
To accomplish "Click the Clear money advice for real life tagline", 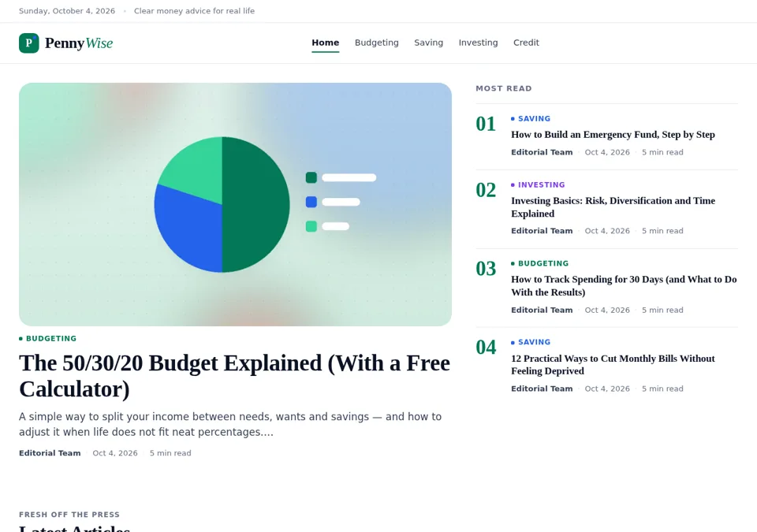I will 194,10.
